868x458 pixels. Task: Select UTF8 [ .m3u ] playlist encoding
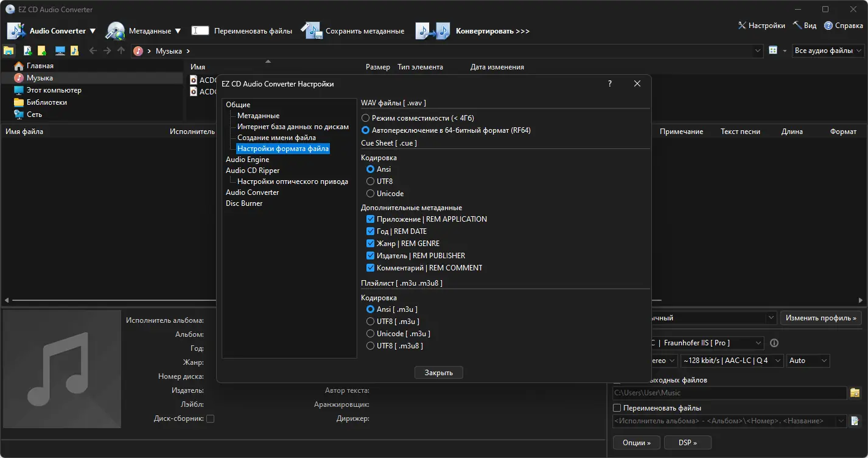pyautogui.click(x=370, y=322)
